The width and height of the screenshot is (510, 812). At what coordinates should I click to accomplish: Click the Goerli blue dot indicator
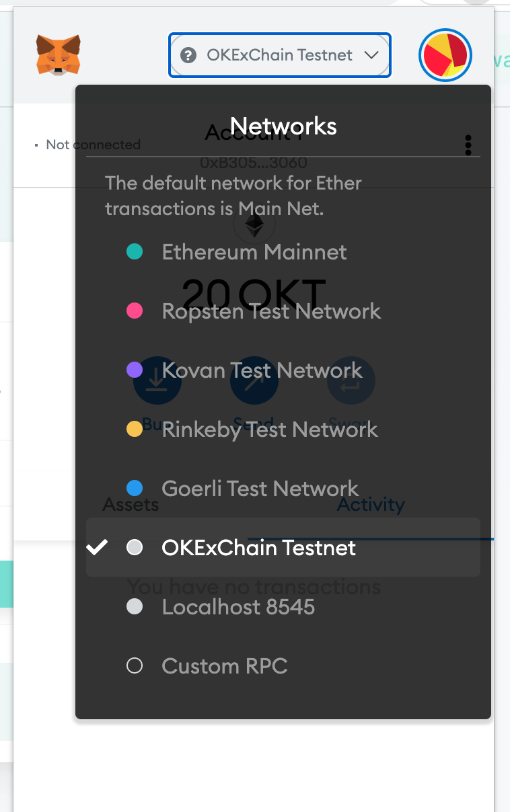(x=135, y=488)
